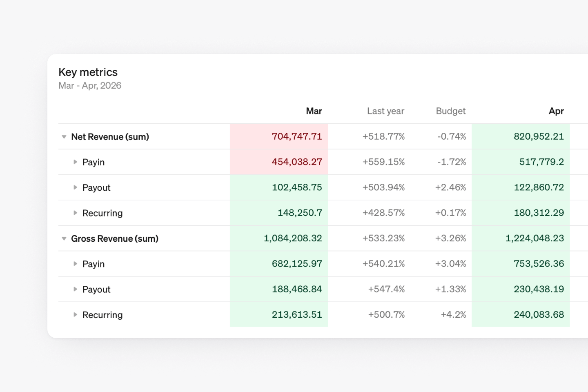Image resolution: width=588 pixels, height=392 pixels.
Task: Click Net Revenue March value 704,747.71
Action: click(x=279, y=136)
